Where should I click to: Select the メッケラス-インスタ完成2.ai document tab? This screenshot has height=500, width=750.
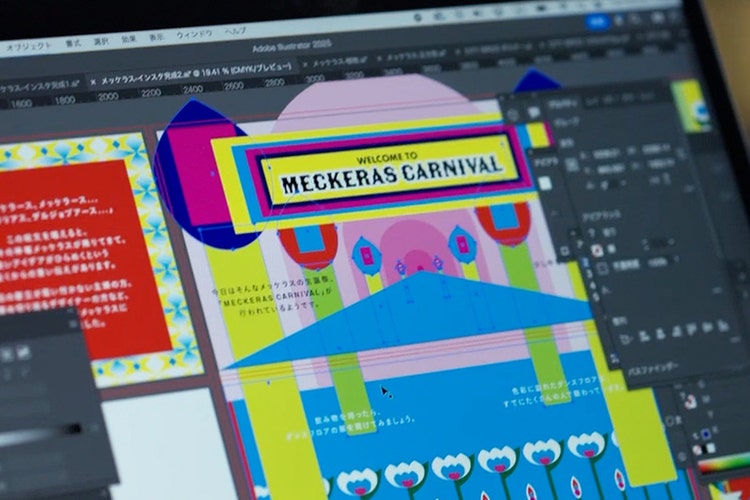tap(195, 73)
